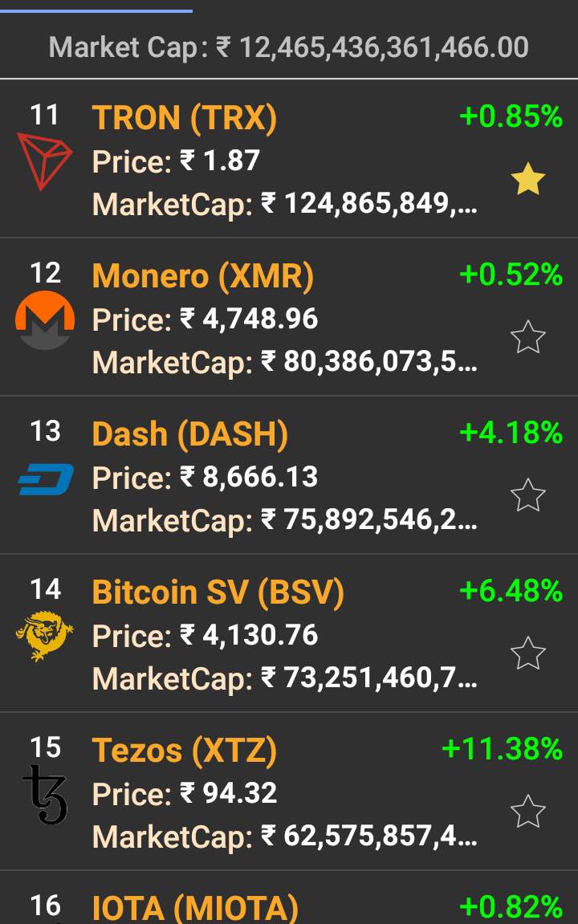Tap the blue Dash logo
Screen dimensions: 578x924
click(x=45, y=479)
